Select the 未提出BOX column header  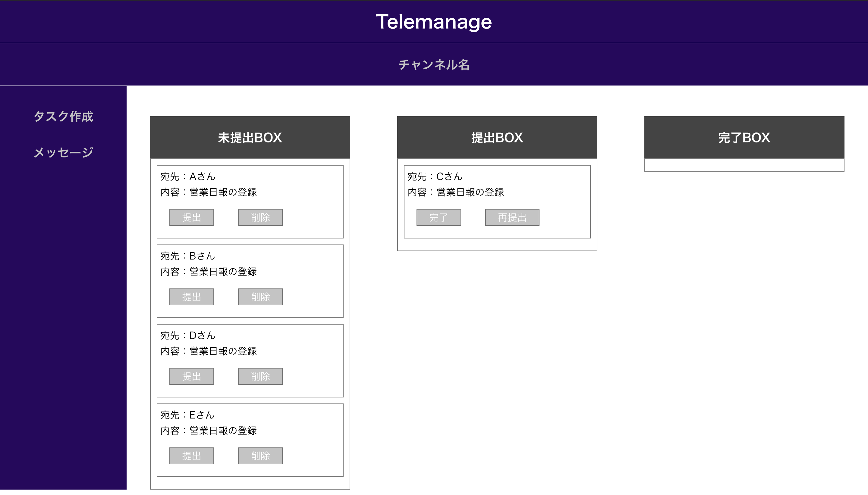coord(250,138)
